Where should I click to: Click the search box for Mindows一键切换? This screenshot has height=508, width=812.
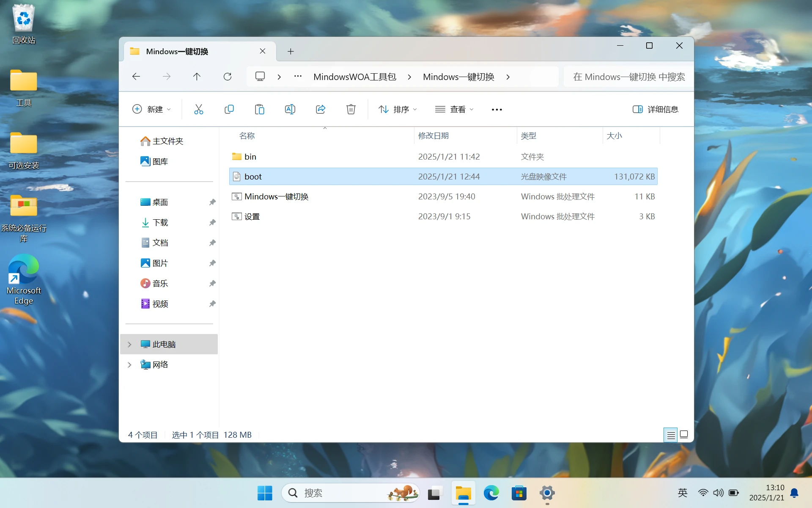pos(628,77)
